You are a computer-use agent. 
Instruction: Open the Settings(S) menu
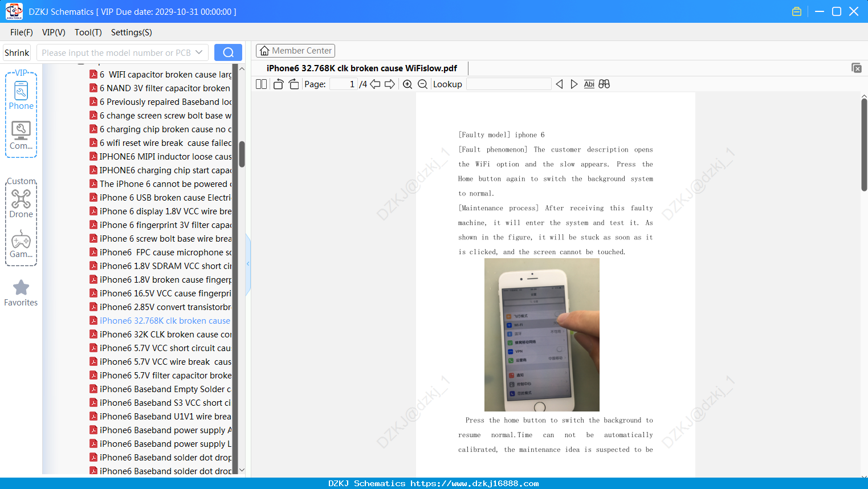click(132, 32)
